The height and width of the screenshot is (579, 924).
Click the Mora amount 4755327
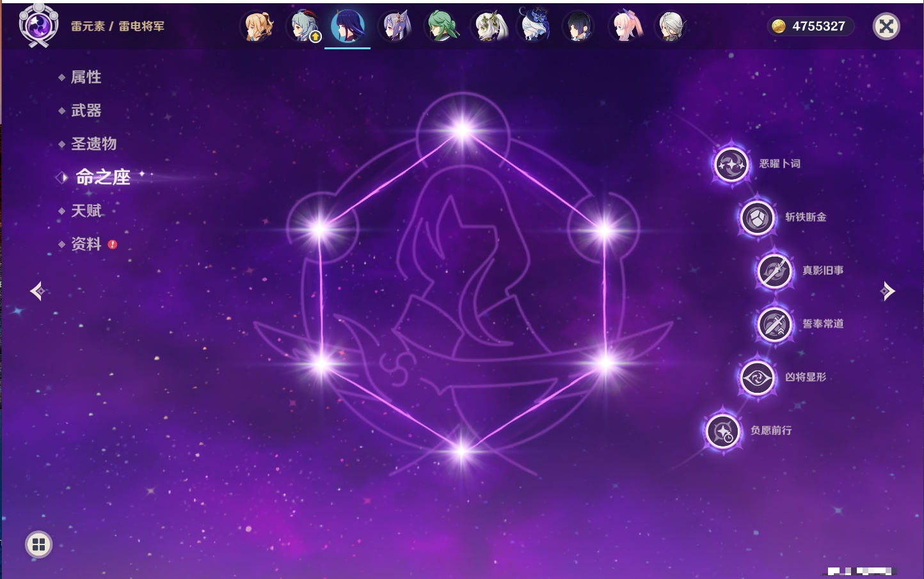pyautogui.click(x=818, y=26)
